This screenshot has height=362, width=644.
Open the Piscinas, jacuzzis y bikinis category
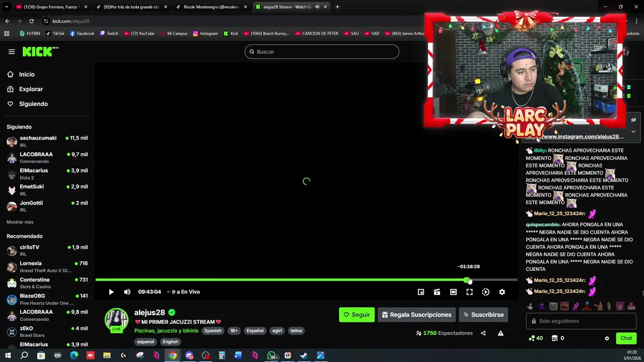point(166,331)
